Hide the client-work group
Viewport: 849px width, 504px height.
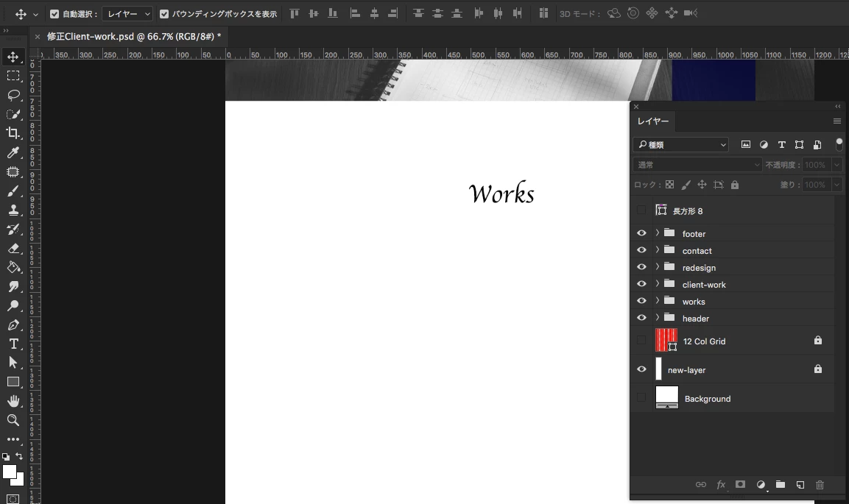[x=641, y=284]
